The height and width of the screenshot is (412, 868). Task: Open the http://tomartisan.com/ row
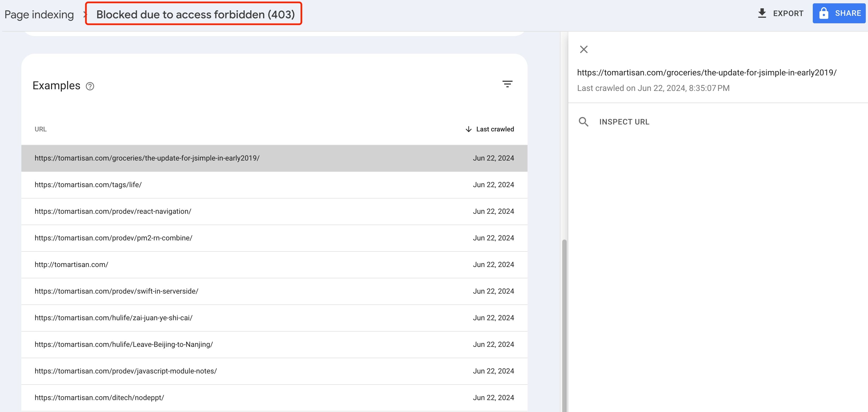point(71,265)
